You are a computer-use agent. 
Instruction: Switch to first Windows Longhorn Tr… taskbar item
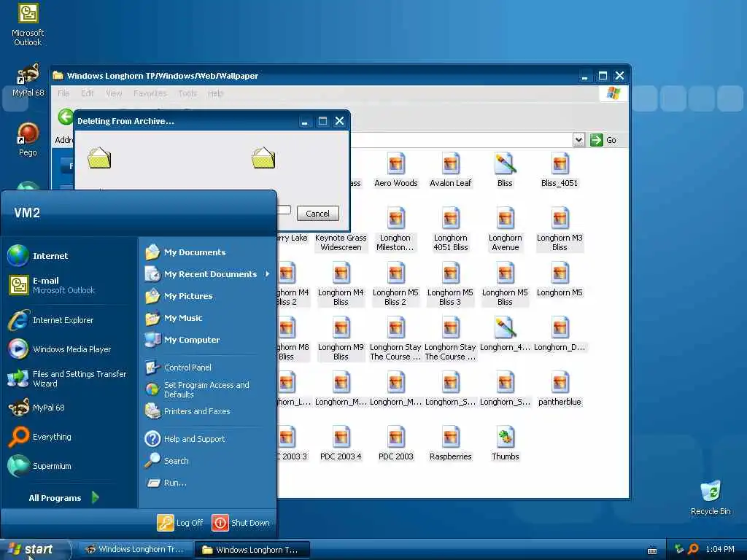tap(135, 550)
